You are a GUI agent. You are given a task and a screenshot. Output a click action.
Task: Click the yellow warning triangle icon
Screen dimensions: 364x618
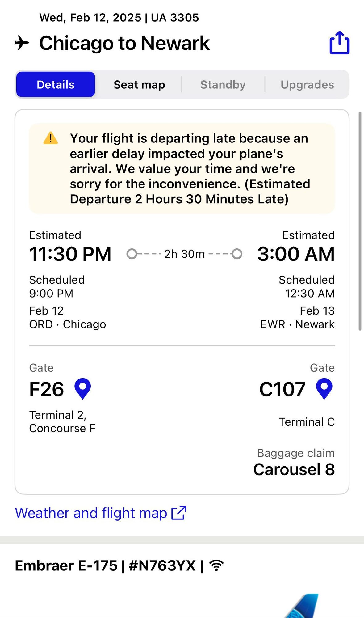(51, 138)
